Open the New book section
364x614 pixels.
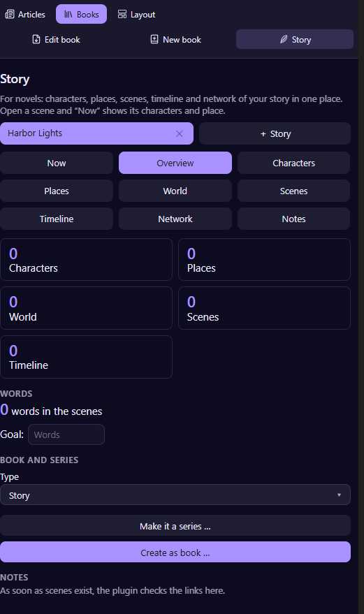coord(176,40)
